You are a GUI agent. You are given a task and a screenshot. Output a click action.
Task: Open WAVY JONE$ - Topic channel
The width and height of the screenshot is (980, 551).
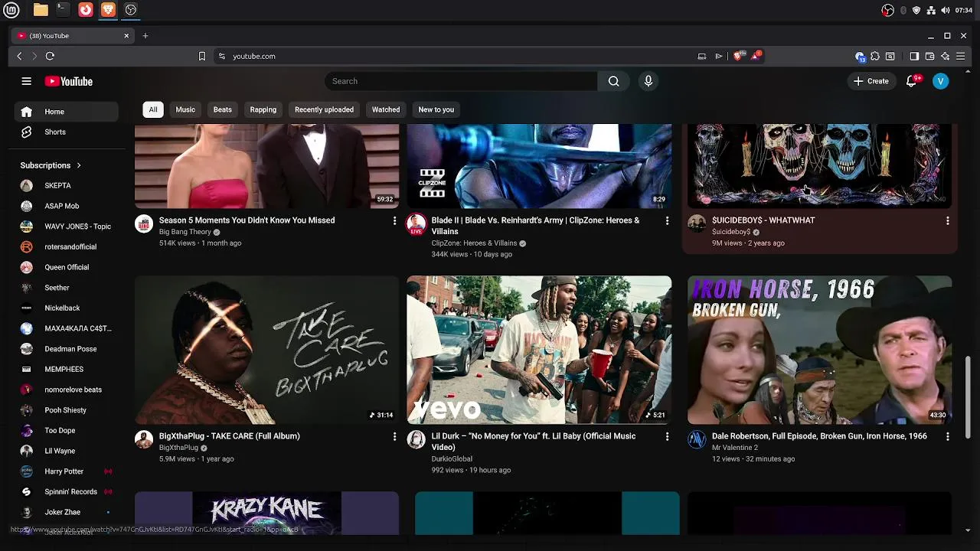click(x=66, y=227)
